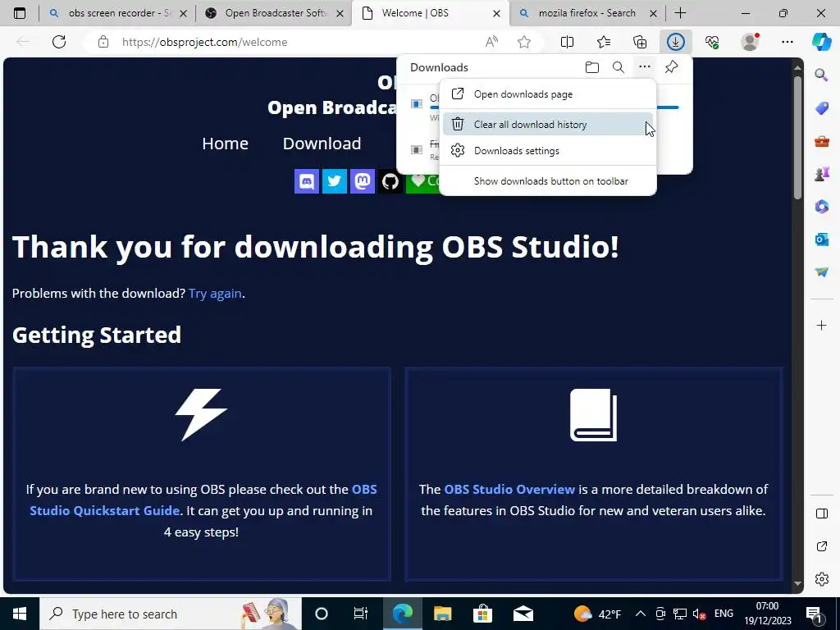Open sidebar Games chess icon
The width and height of the screenshot is (840, 630).
(x=821, y=174)
